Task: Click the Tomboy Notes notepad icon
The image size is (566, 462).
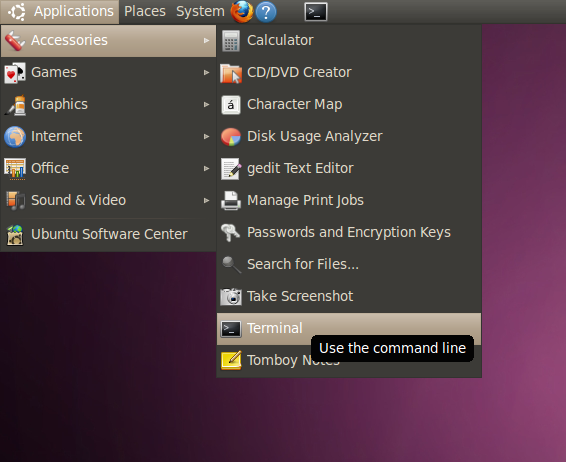Action: click(231, 360)
